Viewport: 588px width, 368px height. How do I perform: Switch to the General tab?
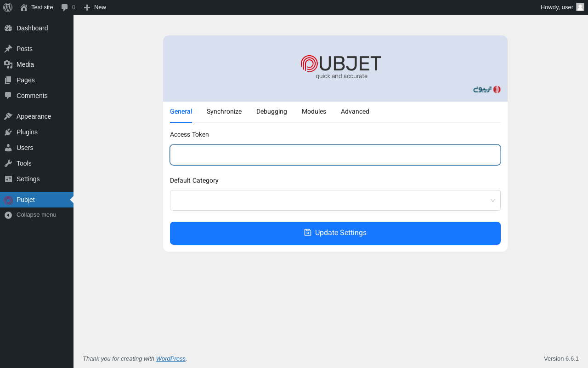(181, 111)
